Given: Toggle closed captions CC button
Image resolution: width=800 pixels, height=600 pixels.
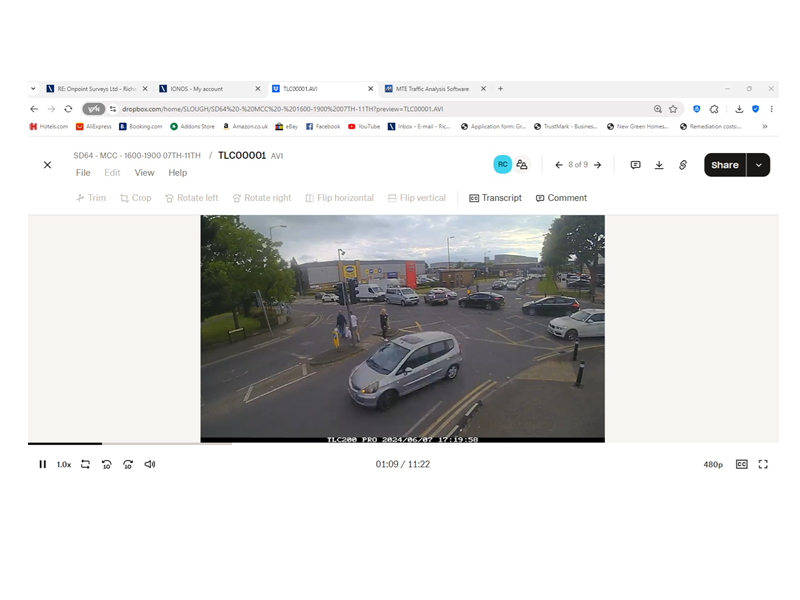Looking at the screenshot, I should click(742, 464).
